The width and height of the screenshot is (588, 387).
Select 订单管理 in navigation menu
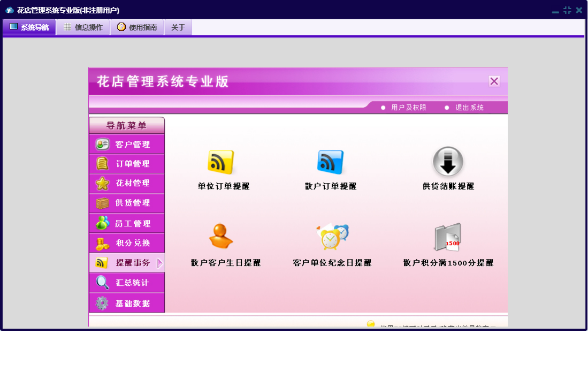coord(127,164)
